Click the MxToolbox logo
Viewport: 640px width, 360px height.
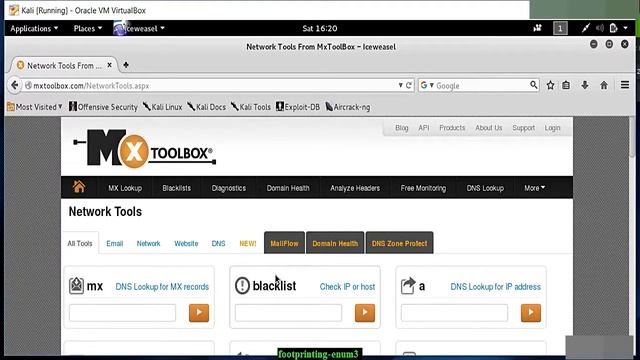point(144,148)
